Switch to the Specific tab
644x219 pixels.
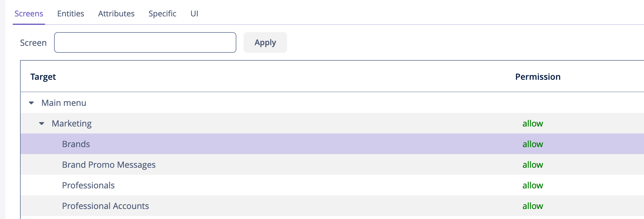click(163, 14)
